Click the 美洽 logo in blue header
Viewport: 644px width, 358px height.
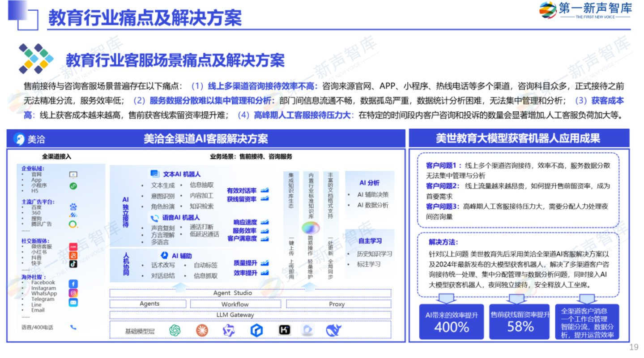point(19,139)
